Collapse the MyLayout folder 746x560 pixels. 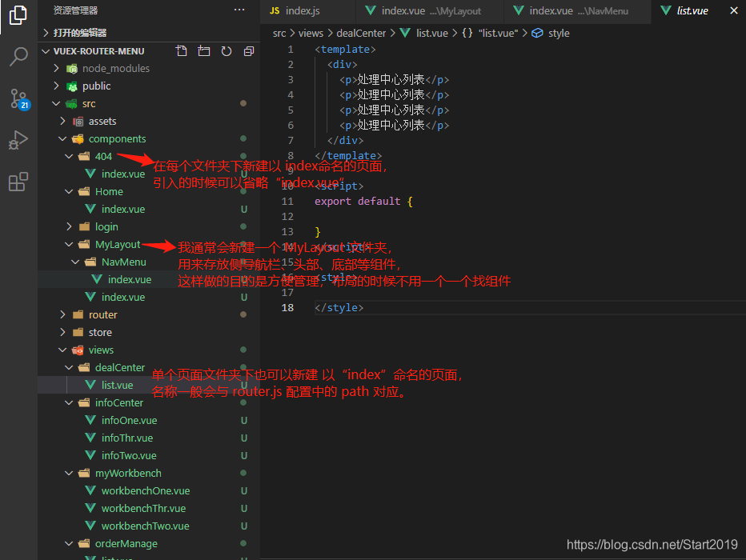point(149,244)
